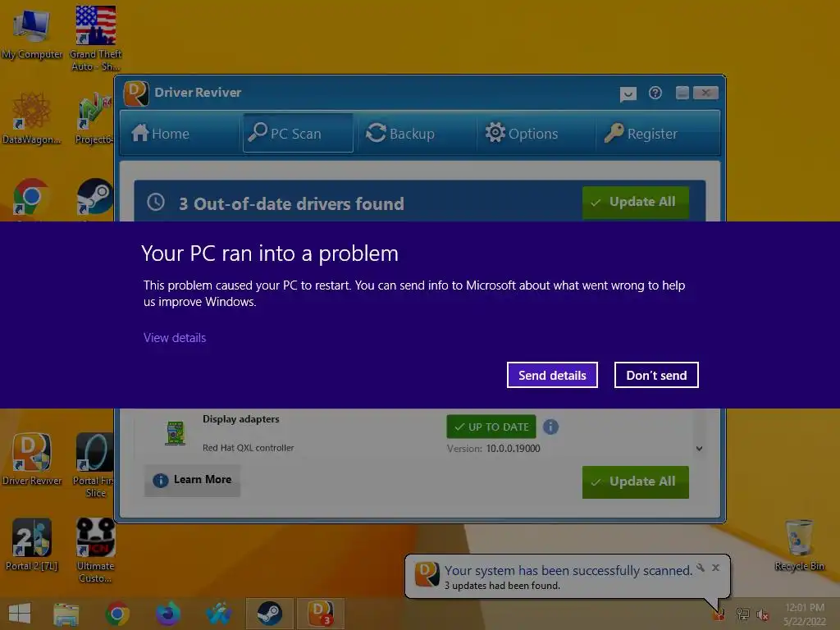The width and height of the screenshot is (840, 630).
Task: Launch Grand Theft Auto desktop shortcut
Action: click(95, 38)
